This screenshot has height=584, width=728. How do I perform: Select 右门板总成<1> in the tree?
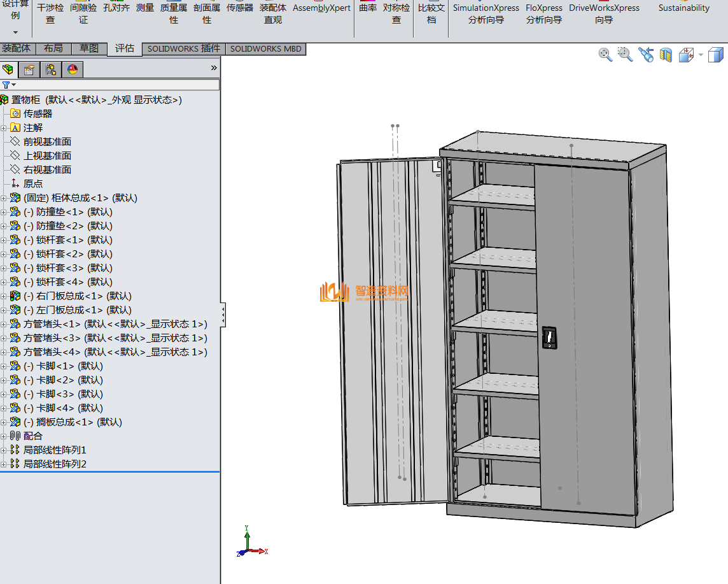[x=77, y=296]
